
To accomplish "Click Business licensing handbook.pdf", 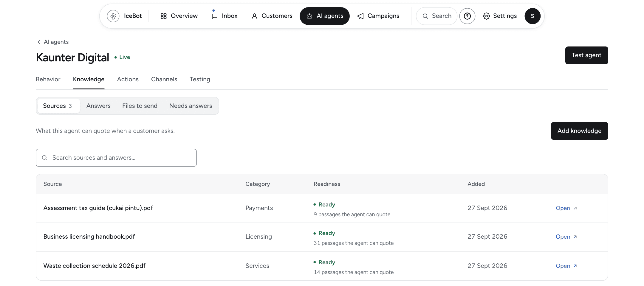I will click(x=89, y=237).
